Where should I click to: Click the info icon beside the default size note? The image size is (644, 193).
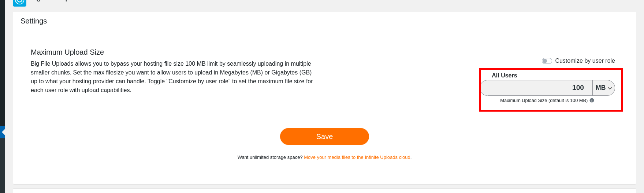point(592,100)
